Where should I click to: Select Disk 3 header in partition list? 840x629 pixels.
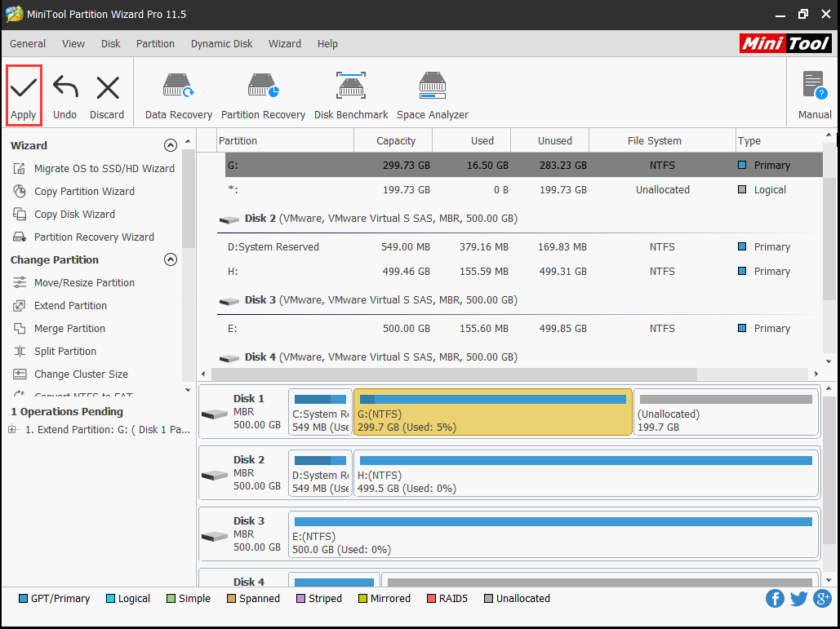click(x=369, y=300)
